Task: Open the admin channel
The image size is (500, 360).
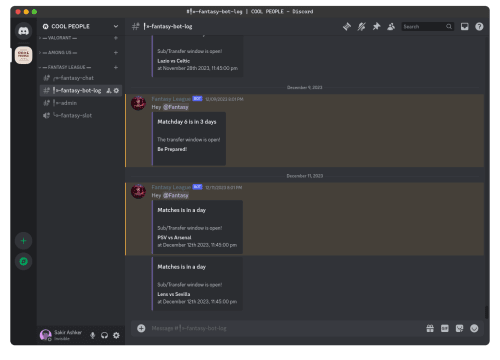Action: pos(81,103)
